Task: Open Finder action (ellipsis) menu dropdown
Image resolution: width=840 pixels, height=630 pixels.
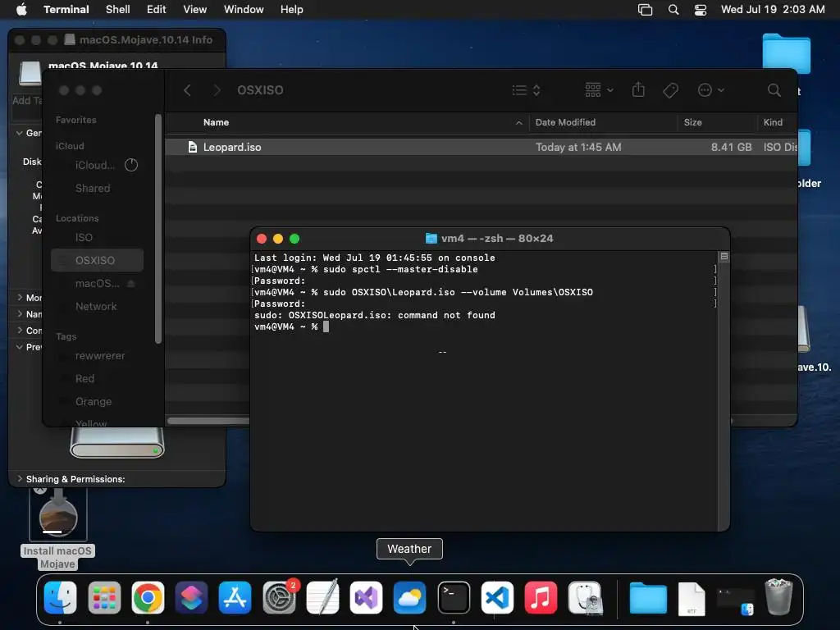Action: 711,90
